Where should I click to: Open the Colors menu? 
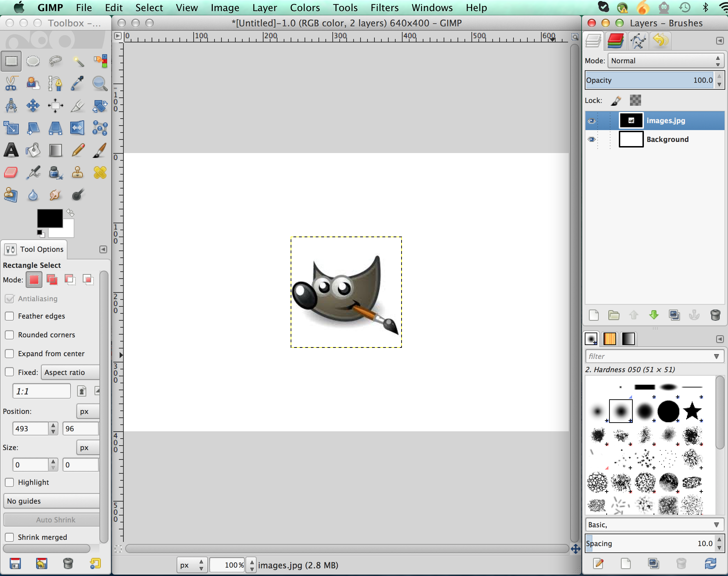click(305, 7)
